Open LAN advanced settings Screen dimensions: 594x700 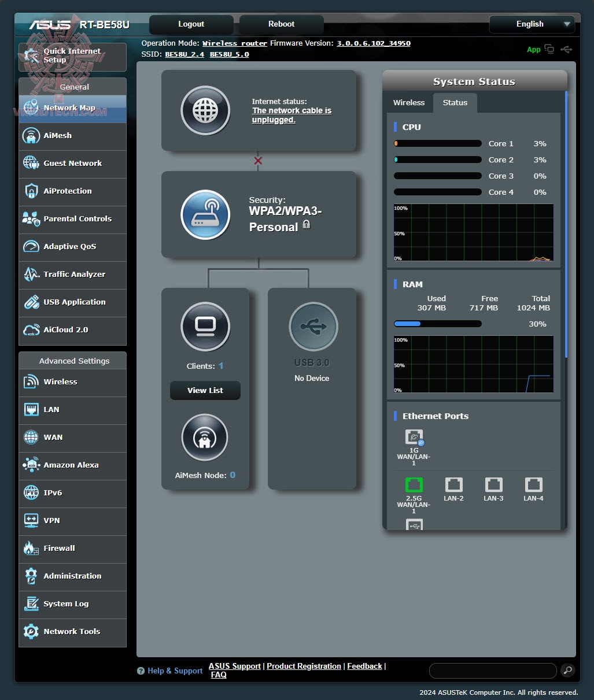72,410
